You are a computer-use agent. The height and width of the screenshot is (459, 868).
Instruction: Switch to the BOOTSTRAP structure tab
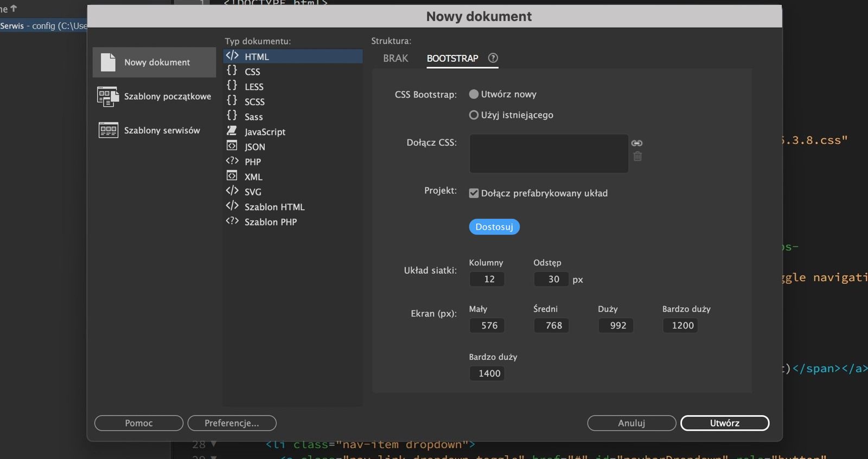tap(452, 59)
